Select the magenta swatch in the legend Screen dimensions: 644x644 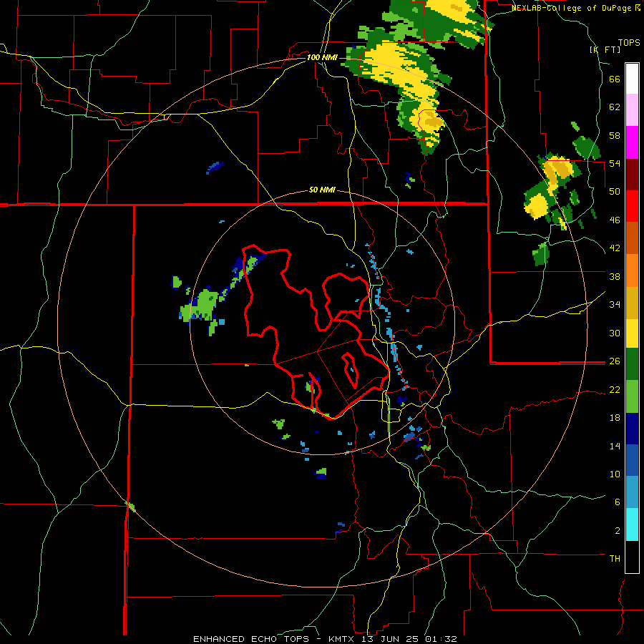click(632, 142)
